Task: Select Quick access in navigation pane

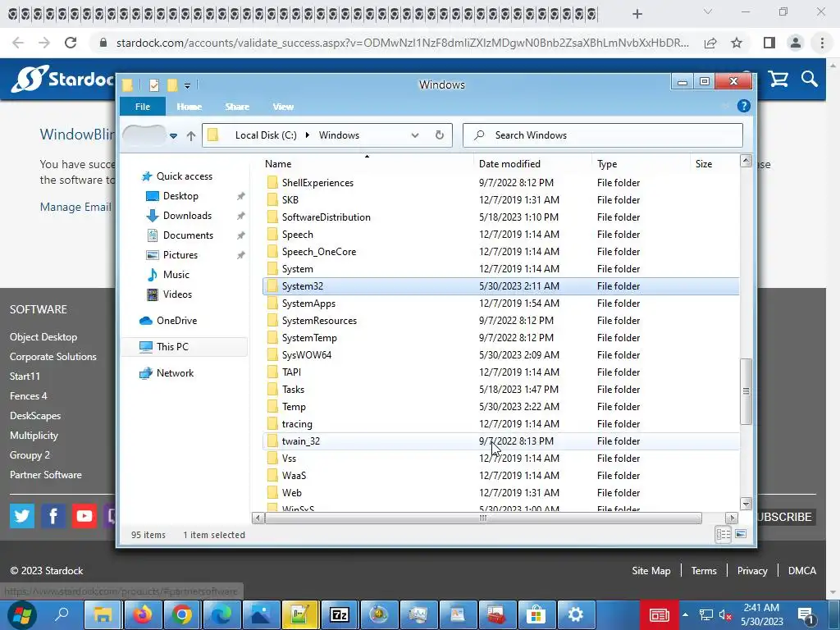Action: point(185,176)
